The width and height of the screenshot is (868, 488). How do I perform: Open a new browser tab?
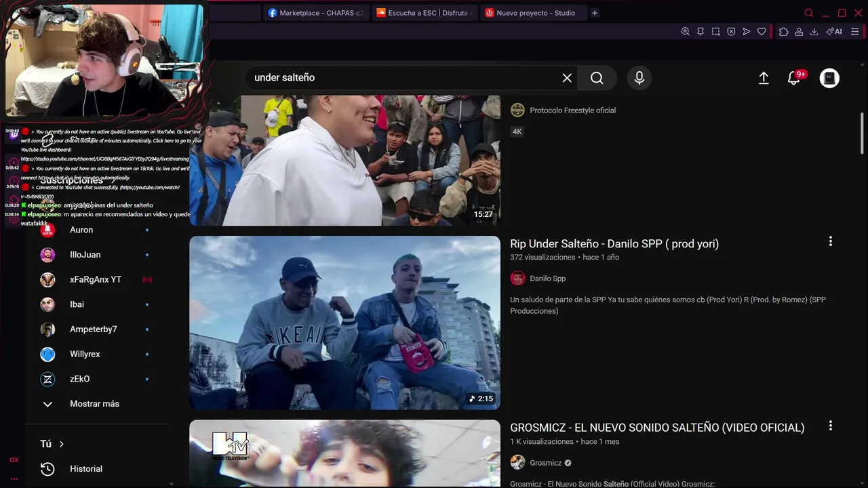595,13
